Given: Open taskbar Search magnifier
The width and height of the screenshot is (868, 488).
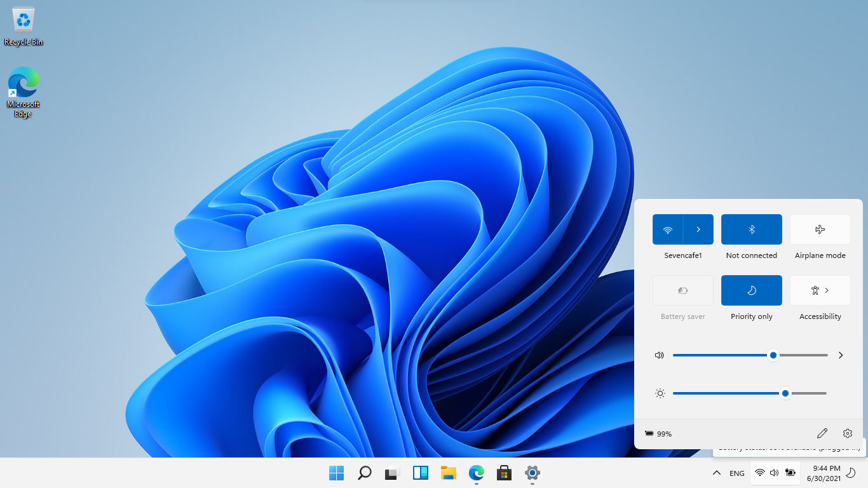Looking at the screenshot, I should [x=365, y=473].
